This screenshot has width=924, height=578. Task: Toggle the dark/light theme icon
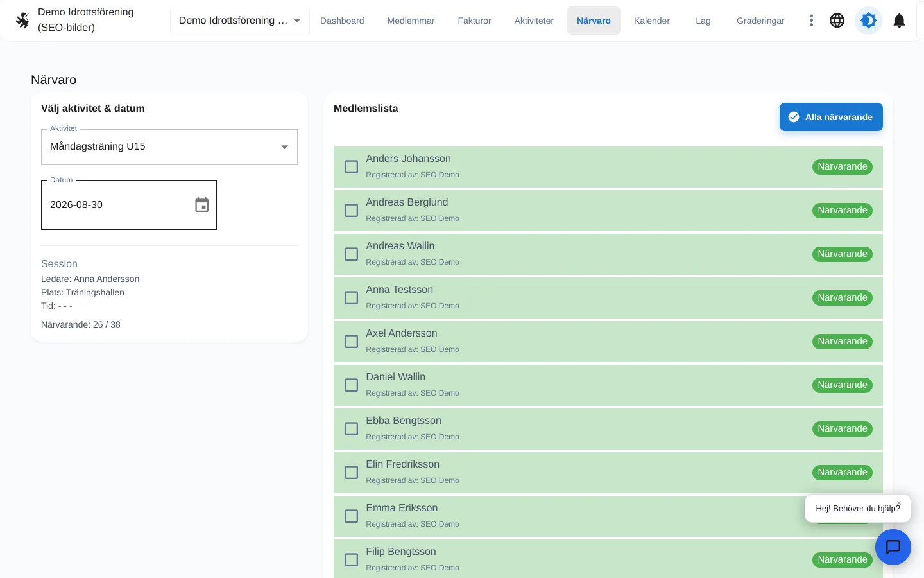pyautogui.click(x=869, y=21)
